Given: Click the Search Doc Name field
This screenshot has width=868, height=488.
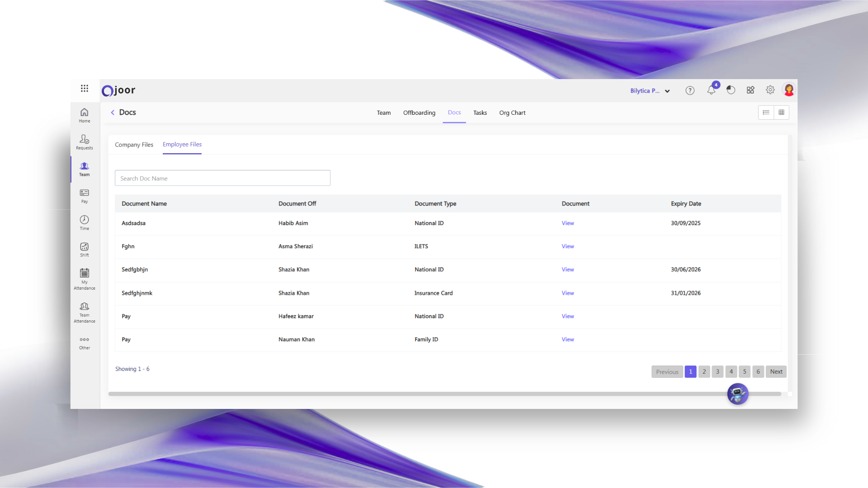Looking at the screenshot, I should [x=222, y=178].
